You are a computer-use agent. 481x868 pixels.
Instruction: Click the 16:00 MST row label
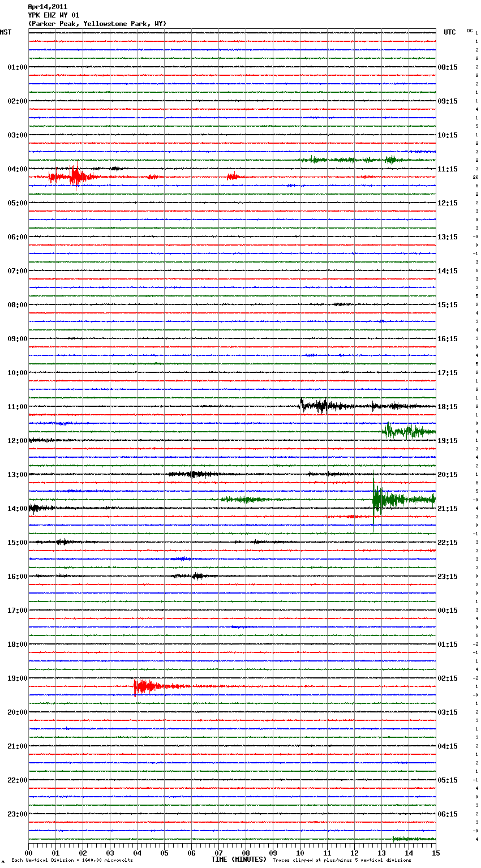[x=17, y=577]
